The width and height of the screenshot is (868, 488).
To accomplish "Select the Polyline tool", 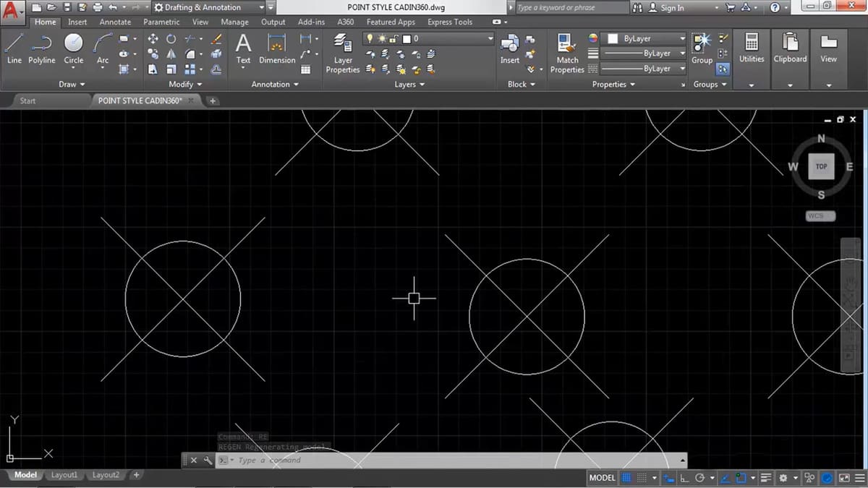I will pos(42,48).
